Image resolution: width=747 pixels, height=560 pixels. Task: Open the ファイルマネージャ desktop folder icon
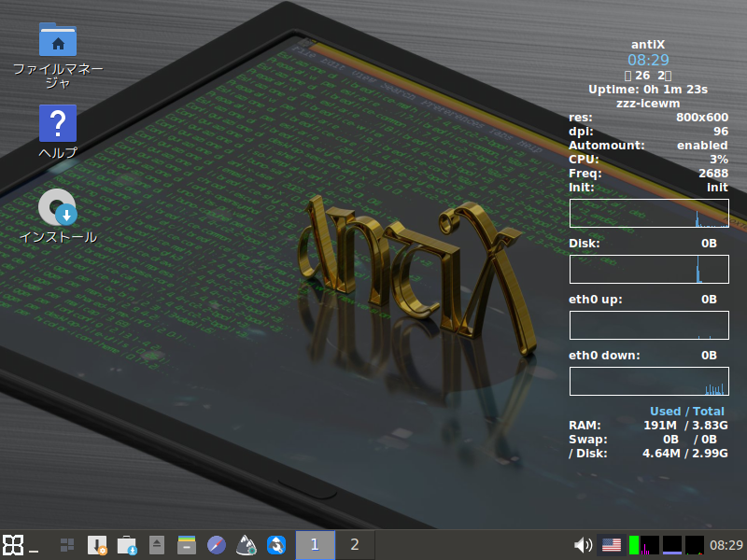[58, 39]
